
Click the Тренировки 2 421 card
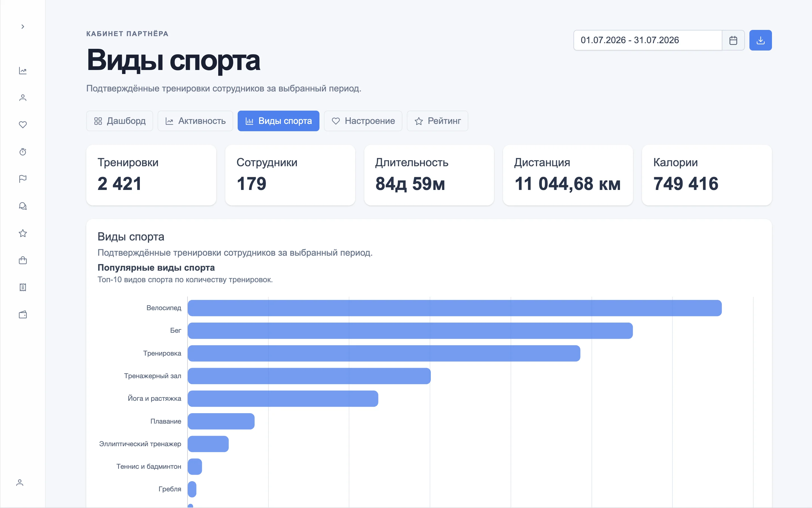(x=151, y=175)
